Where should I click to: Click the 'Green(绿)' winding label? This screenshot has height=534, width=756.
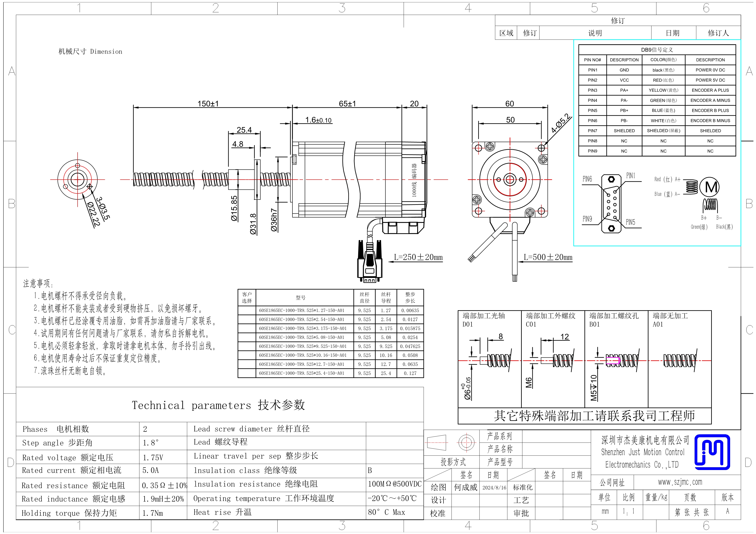click(x=699, y=227)
